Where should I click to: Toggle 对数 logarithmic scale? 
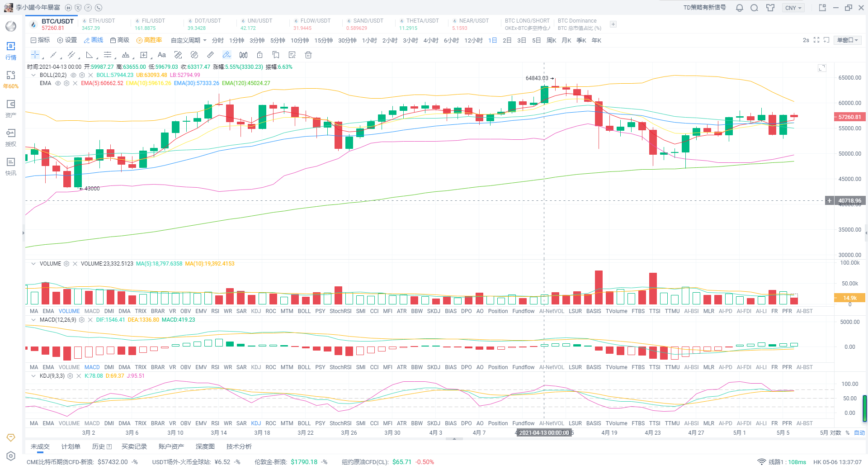[835, 433]
